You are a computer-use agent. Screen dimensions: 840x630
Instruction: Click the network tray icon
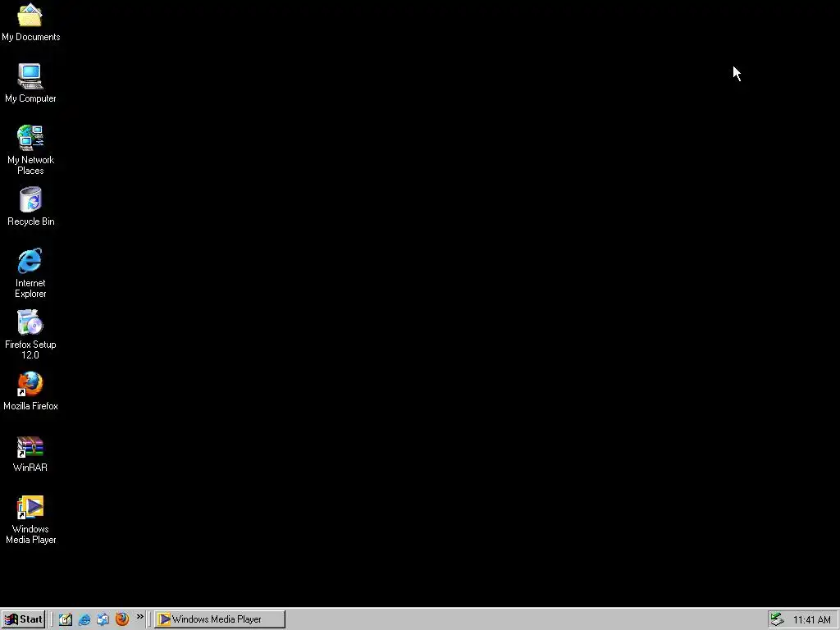[x=777, y=619]
